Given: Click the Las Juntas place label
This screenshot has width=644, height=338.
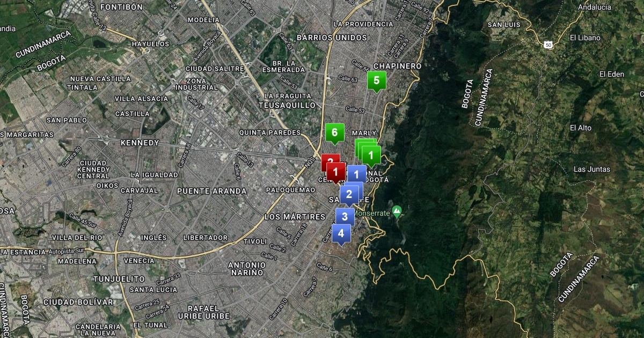Looking at the screenshot, I should [x=592, y=170].
